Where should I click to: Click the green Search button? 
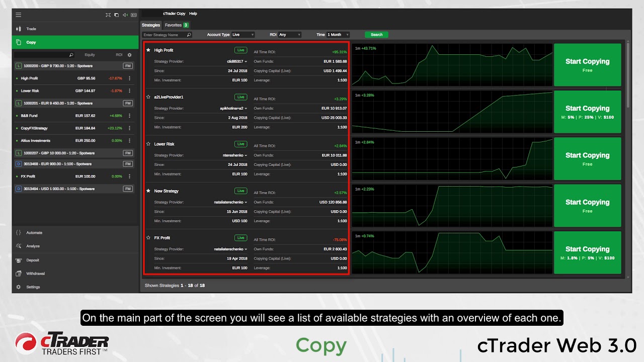tap(376, 35)
